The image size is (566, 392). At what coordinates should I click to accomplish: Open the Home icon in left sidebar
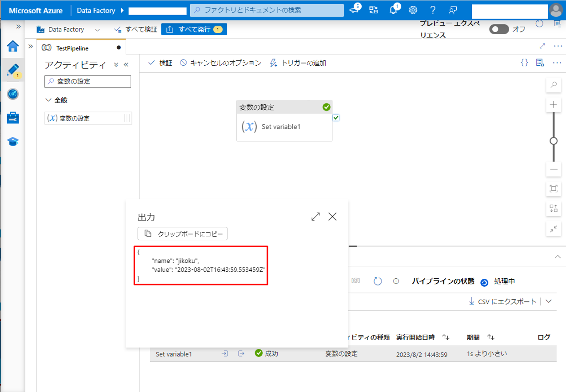pos(13,46)
